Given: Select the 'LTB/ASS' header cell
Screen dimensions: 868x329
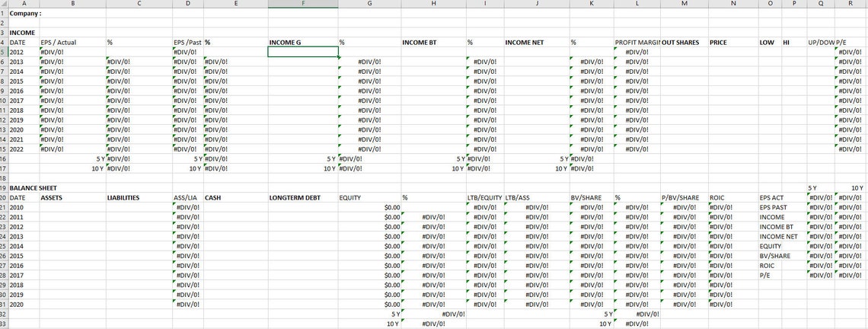Looking at the screenshot, I should pos(537,198).
